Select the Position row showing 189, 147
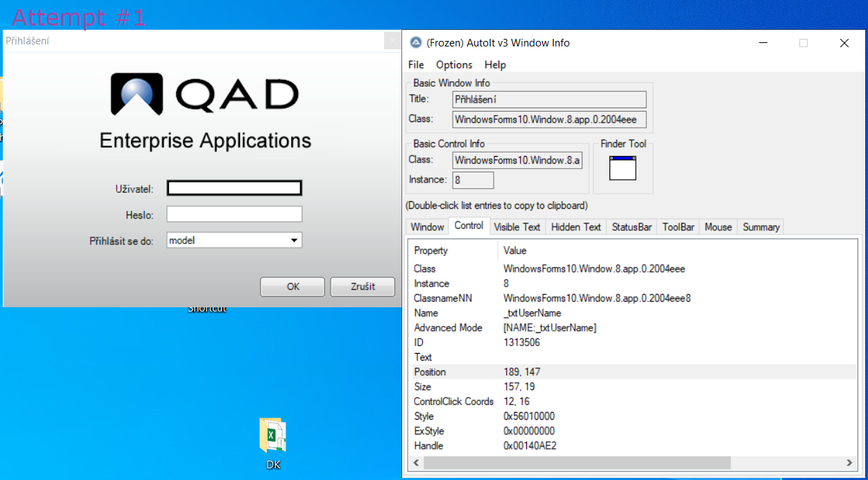The height and width of the screenshot is (480, 868). 633,372
